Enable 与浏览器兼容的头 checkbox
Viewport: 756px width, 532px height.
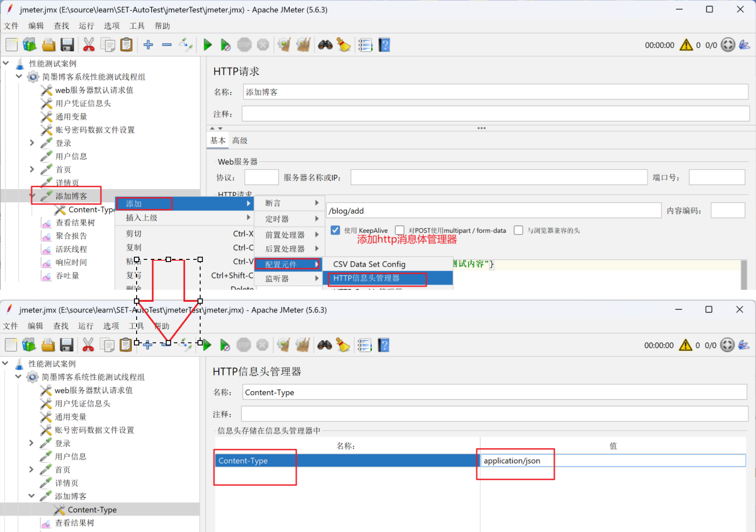519,230
